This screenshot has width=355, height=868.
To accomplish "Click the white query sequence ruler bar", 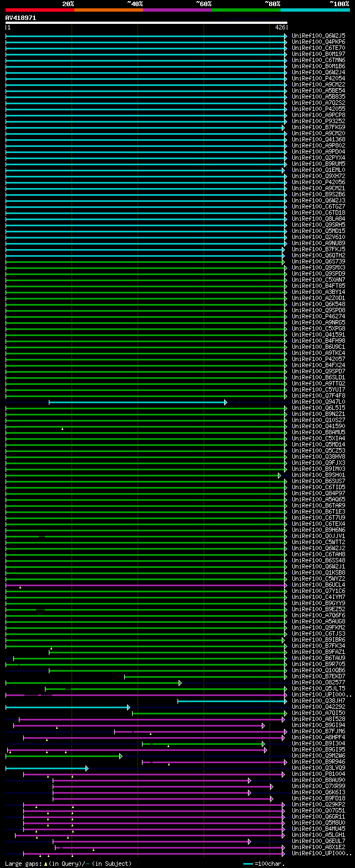I will point(146,23).
